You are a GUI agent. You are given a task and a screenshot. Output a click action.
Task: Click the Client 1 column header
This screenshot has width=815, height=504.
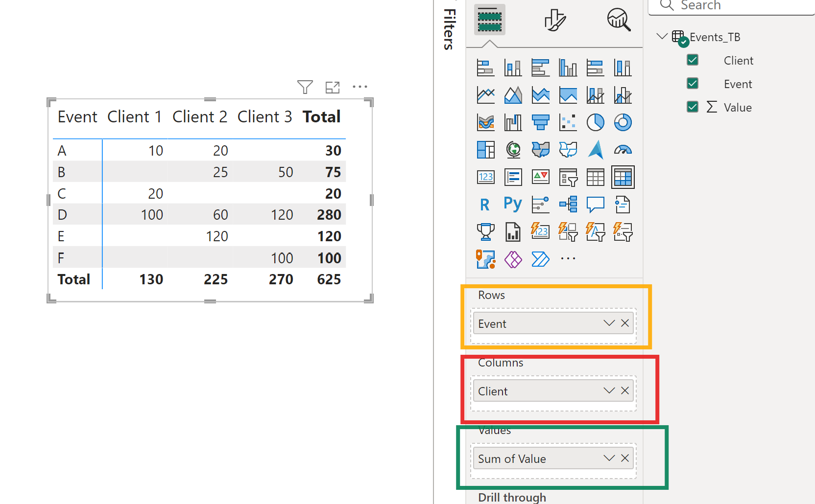pyautogui.click(x=135, y=117)
